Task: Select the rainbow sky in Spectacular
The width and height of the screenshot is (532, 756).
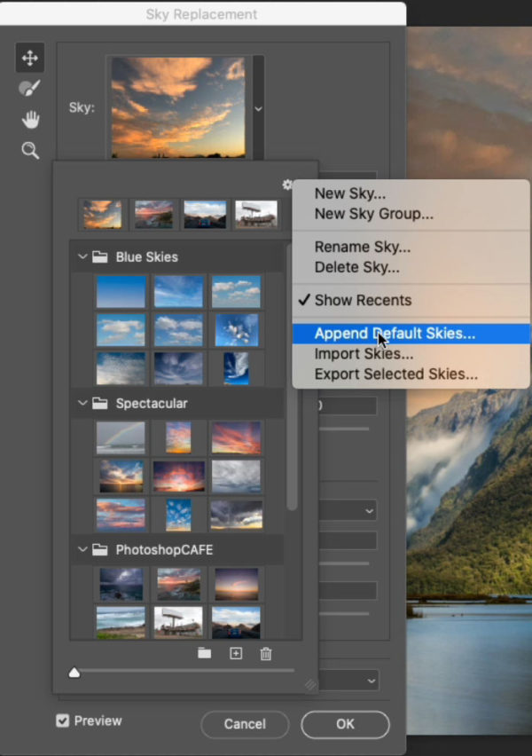Action: 121,437
